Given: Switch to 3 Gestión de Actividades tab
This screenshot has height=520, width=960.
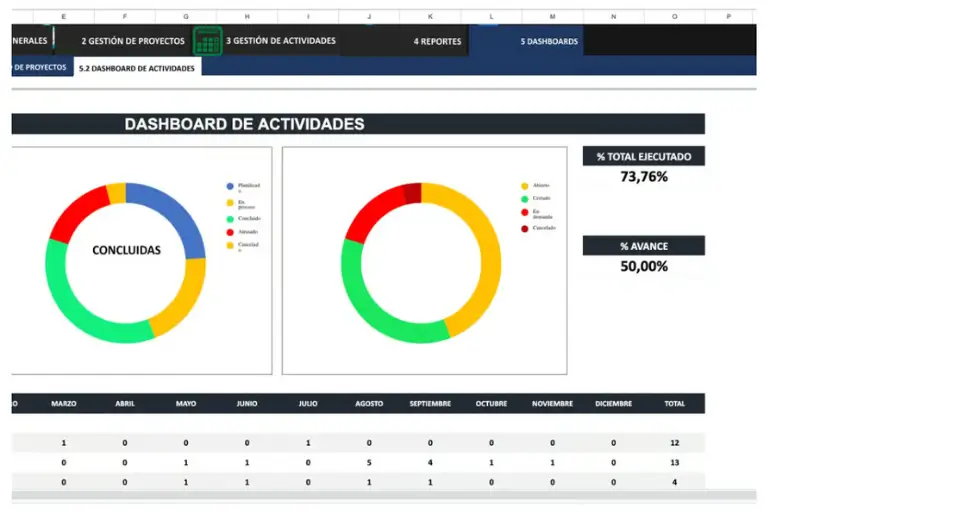Looking at the screenshot, I should coord(280,41).
